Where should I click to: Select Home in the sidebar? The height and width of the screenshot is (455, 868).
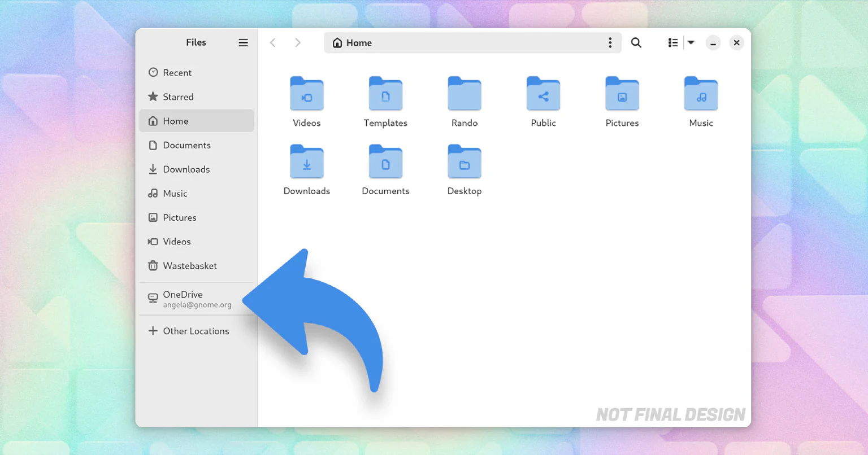click(197, 121)
